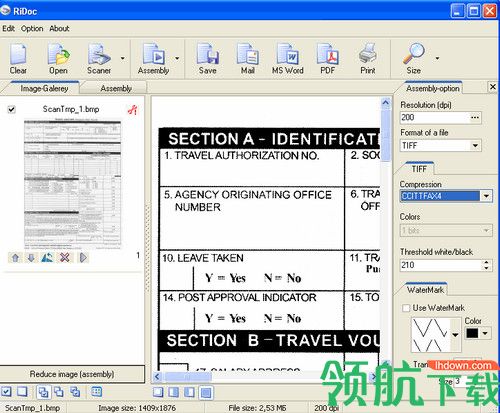500x413 pixels.
Task: Click the watermark pattern preview
Action: click(431, 335)
